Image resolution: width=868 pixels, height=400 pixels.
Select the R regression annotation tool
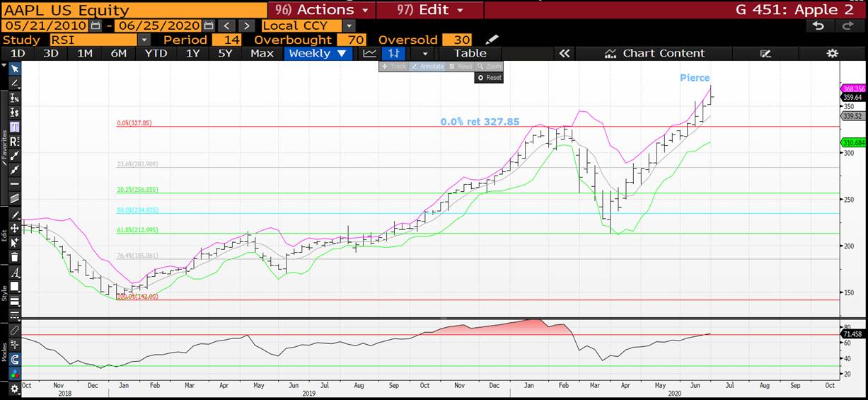[x=15, y=141]
